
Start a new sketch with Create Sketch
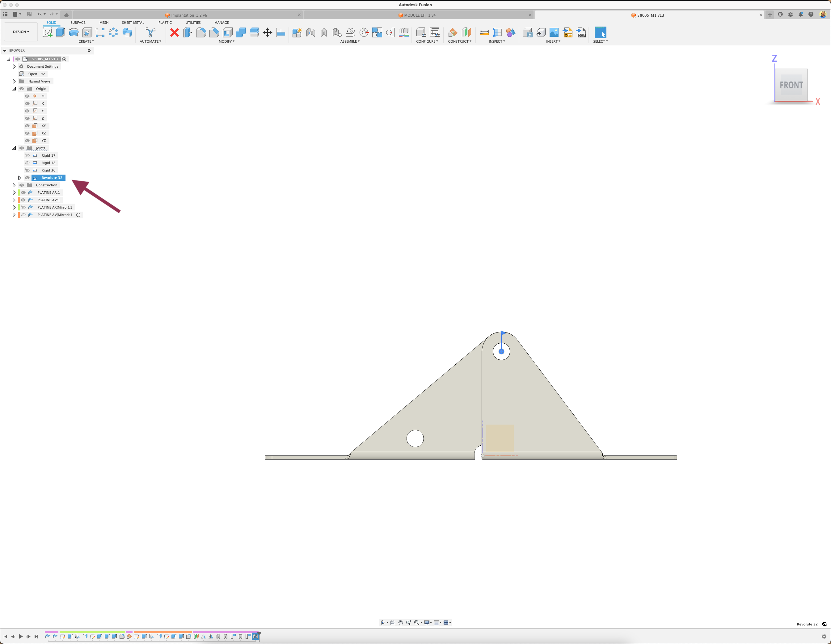coord(48,33)
